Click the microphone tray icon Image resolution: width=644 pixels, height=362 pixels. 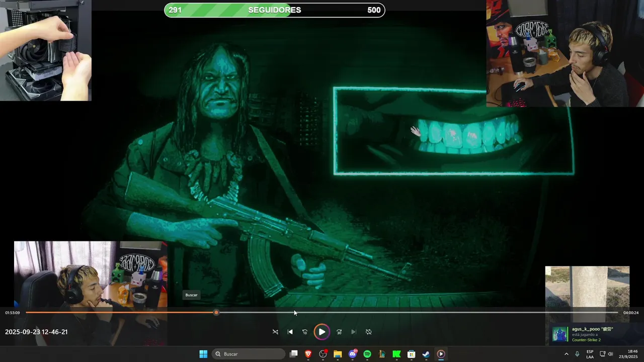(x=577, y=354)
